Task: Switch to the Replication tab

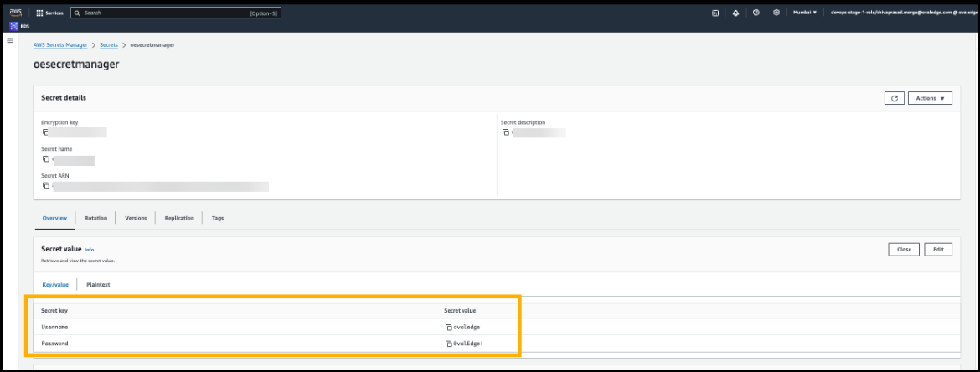Action: click(179, 218)
